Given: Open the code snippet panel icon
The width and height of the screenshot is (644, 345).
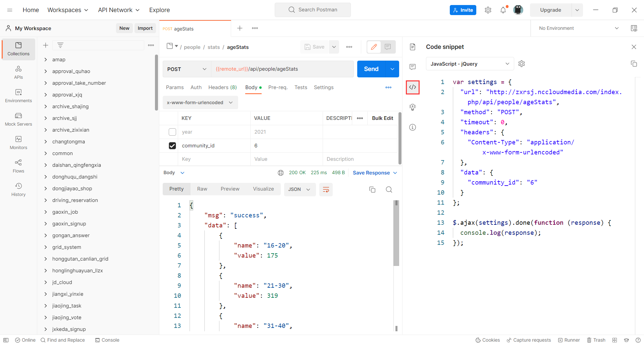Looking at the screenshot, I should pyautogui.click(x=413, y=87).
